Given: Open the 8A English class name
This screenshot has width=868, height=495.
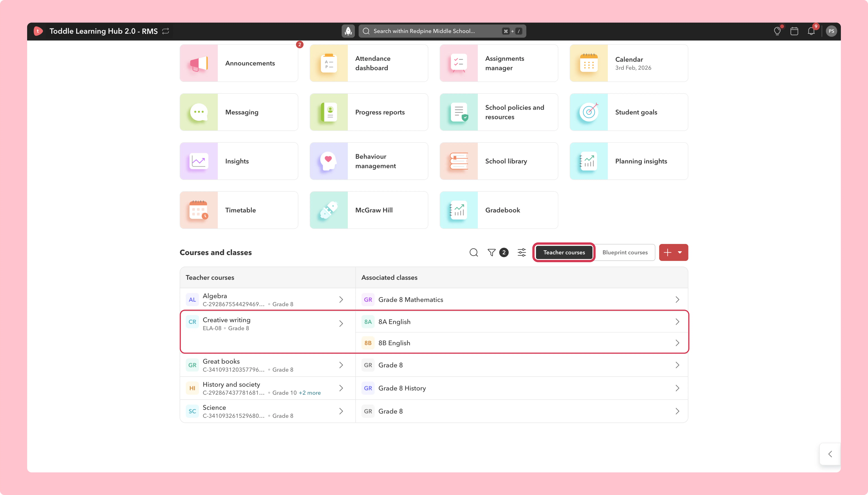Looking at the screenshot, I should (394, 322).
